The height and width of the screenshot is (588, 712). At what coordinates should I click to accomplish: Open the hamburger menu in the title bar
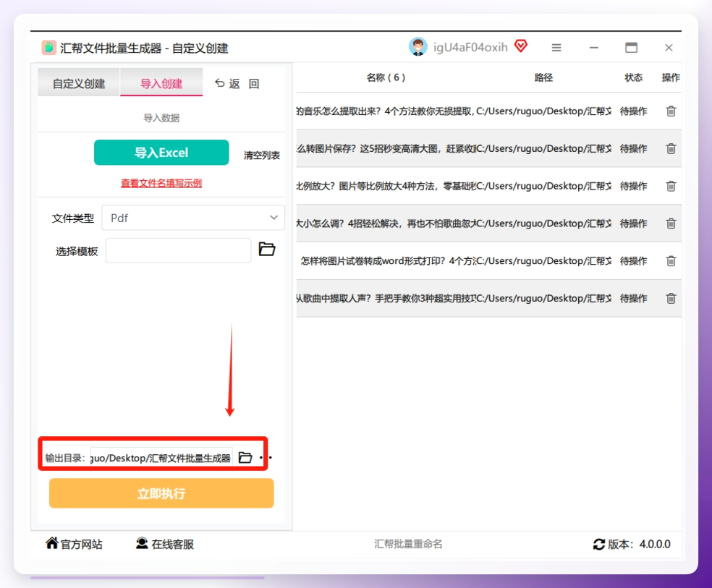[556, 48]
